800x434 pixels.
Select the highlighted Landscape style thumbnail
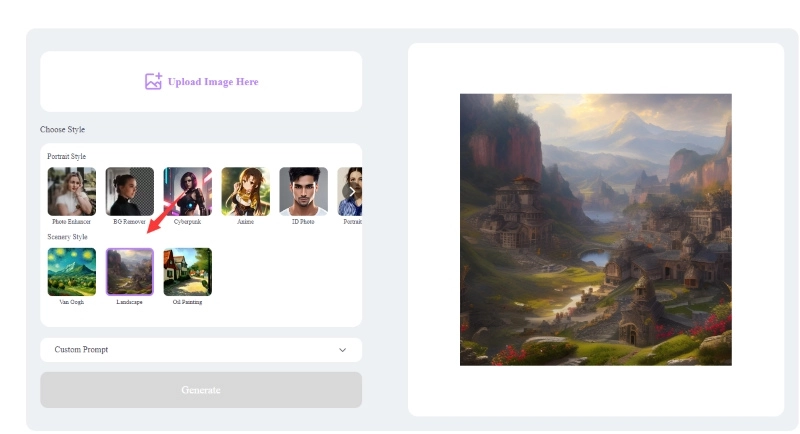pos(130,272)
